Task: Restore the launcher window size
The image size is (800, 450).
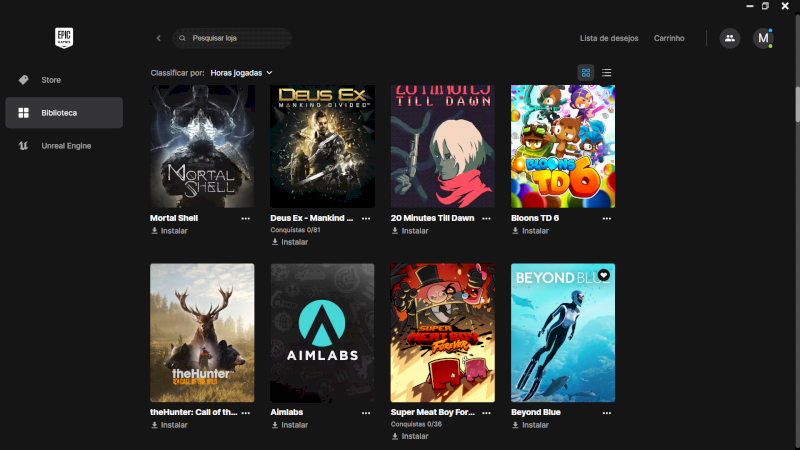Action: pyautogui.click(x=765, y=6)
